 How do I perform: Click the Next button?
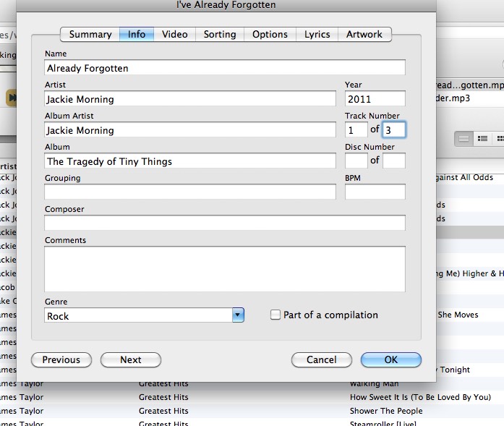click(131, 359)
